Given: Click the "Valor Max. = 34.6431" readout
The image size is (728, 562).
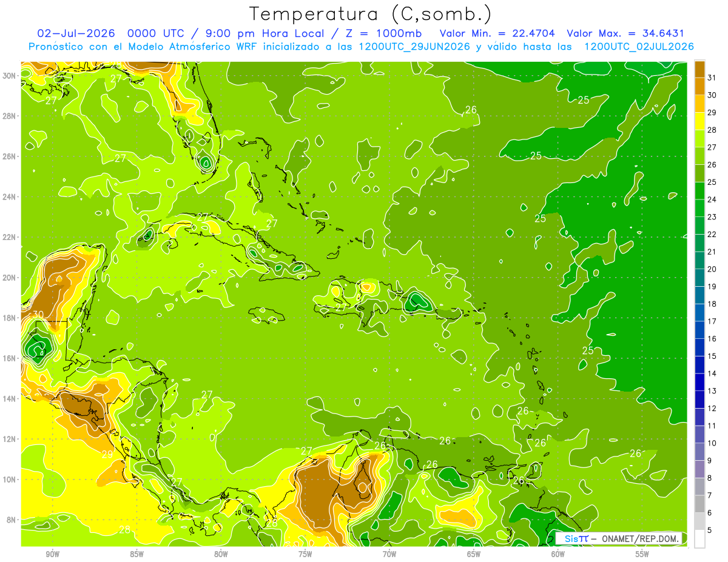Looking at the screenshot, I should 625,33.
